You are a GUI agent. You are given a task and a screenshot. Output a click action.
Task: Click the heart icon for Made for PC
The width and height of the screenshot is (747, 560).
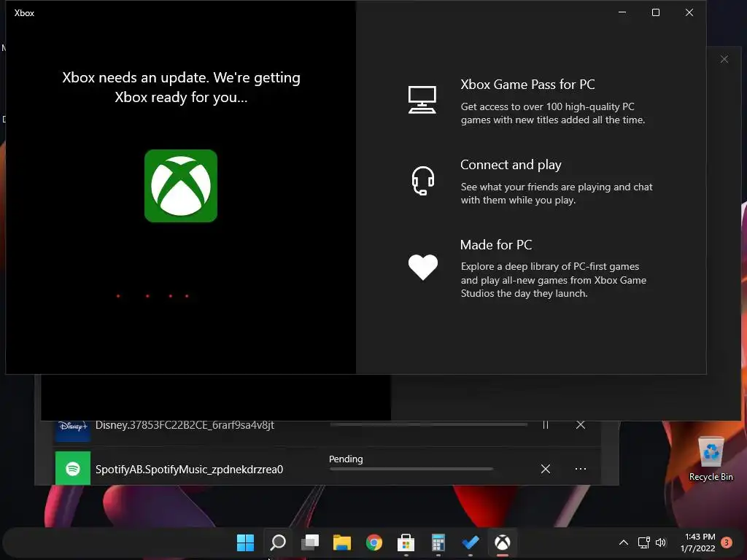tap(422, 267)
